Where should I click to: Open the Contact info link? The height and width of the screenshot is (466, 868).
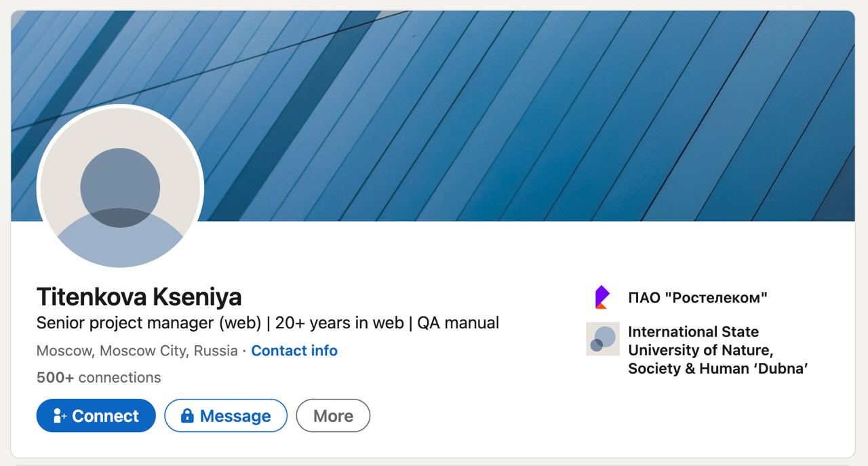coord(294,351)
